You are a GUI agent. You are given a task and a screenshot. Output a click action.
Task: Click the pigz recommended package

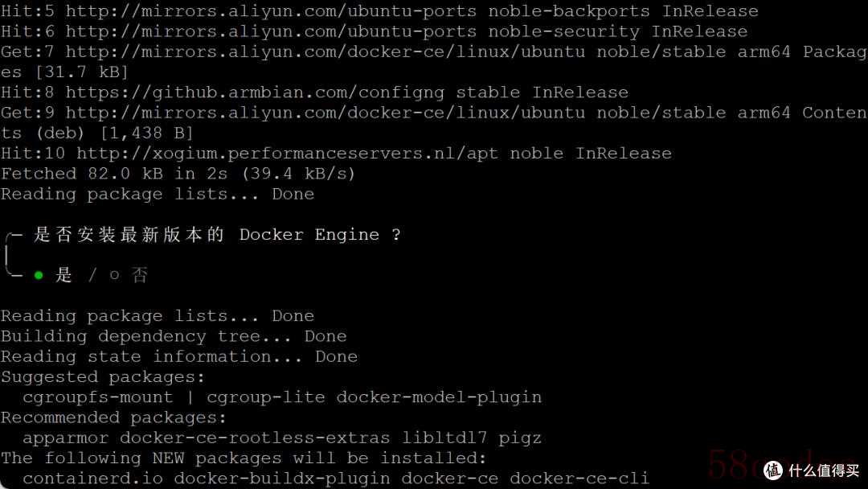[x=520, y=438]
